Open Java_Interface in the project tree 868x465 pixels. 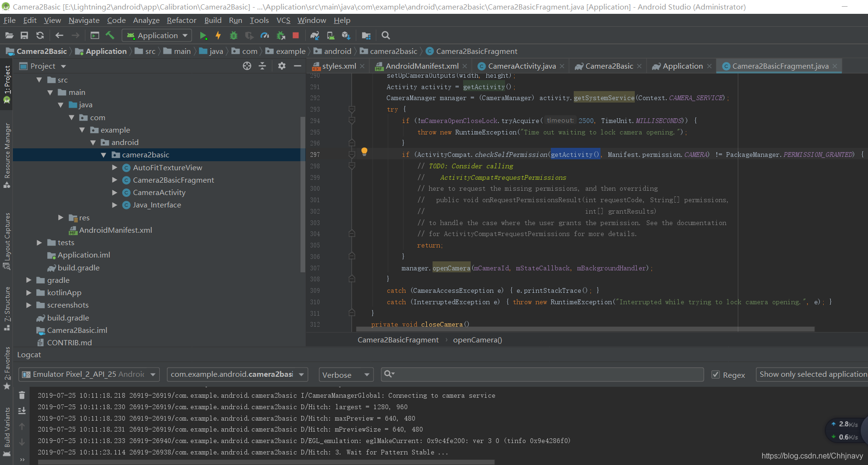coord(157,205)
